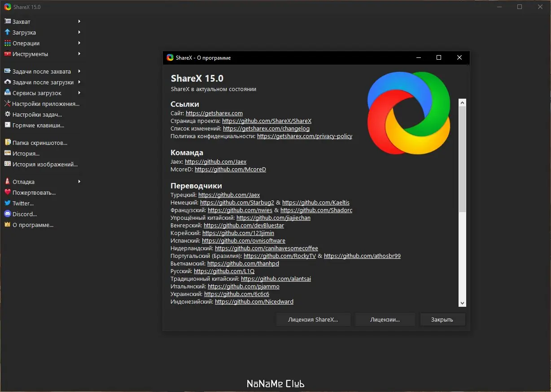
Task: Click the icon for Горячие клавиши
Action: coord(7,125)
